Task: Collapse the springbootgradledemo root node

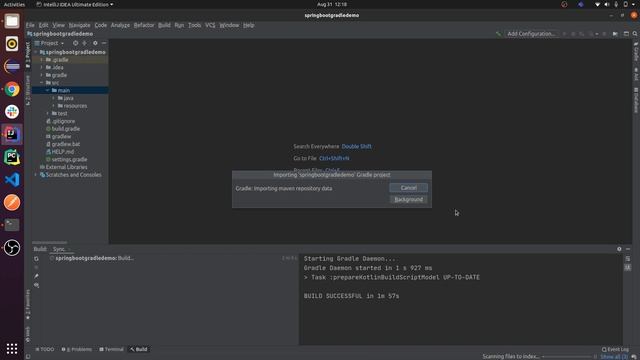Action: click(x=36, y=52)
